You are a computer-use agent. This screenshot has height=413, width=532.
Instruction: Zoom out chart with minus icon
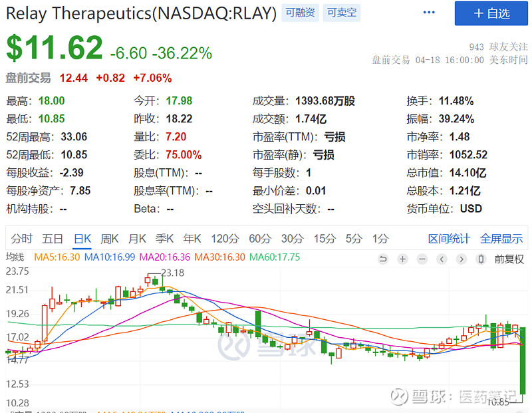click(x=422, y=259)
